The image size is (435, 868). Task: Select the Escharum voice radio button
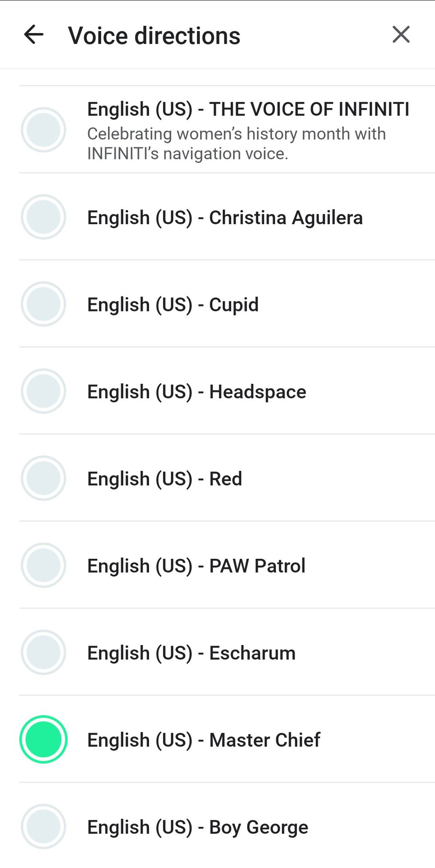pos(43,652)
